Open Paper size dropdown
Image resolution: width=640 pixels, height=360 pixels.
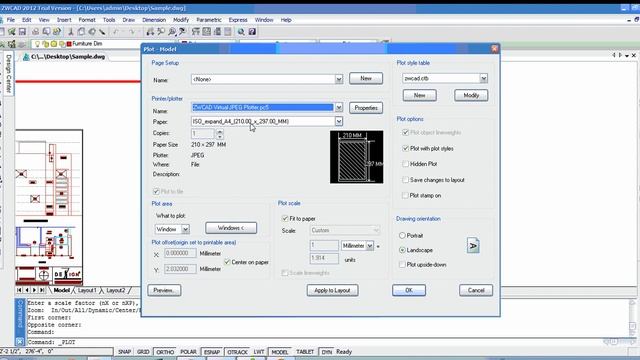coord(339,121)
